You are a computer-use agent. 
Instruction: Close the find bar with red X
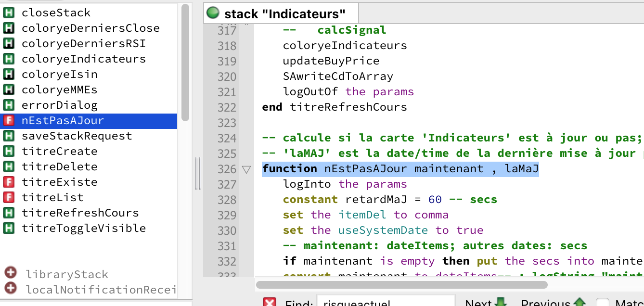point(270,303)
